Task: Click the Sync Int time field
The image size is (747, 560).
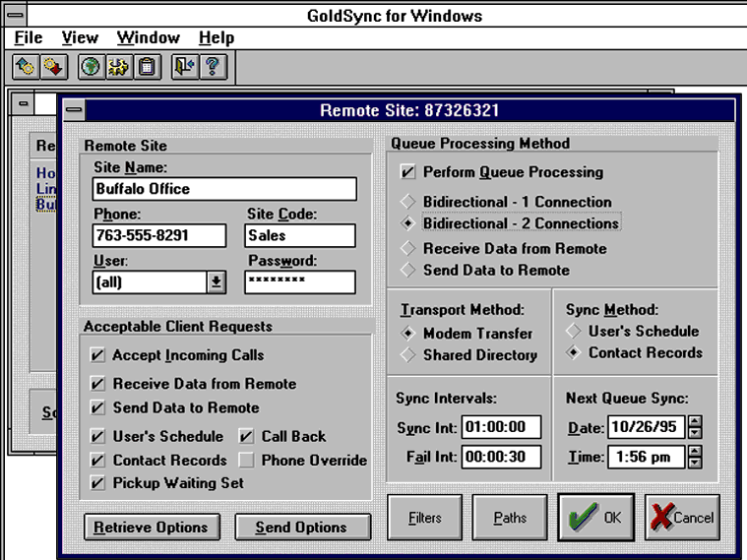Action: click(x=501, y=426)
